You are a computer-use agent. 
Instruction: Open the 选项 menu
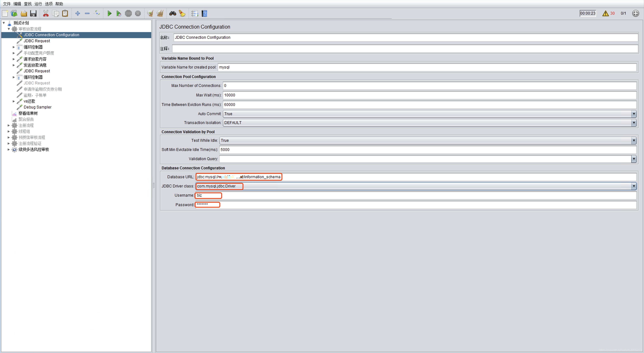tap(48, 4)
